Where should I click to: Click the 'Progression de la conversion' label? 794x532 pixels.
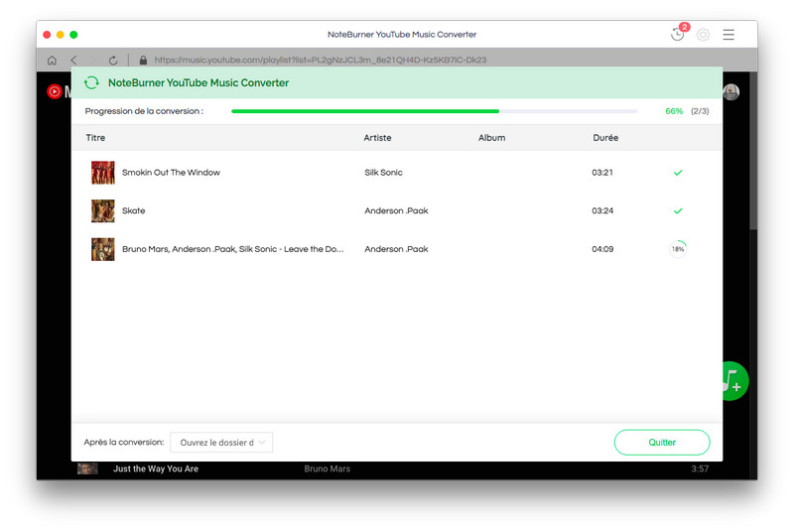pos(144,111)
